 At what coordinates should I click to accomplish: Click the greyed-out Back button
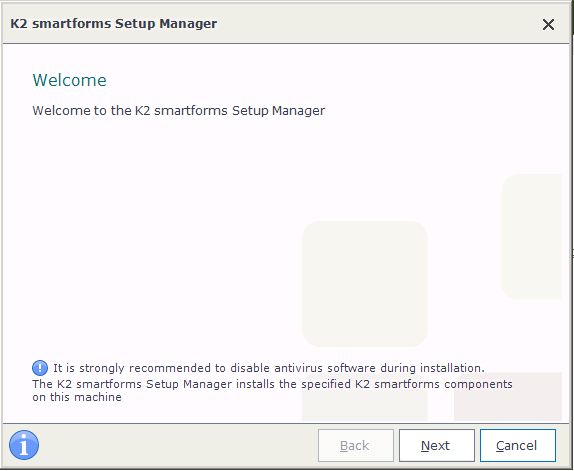pos(355,445)
